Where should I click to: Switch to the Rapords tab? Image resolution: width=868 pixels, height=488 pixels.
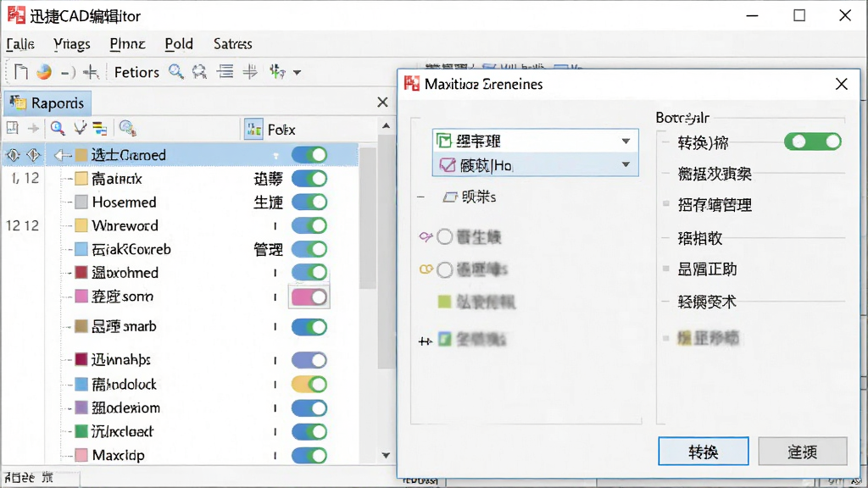[x=47, y=103]
